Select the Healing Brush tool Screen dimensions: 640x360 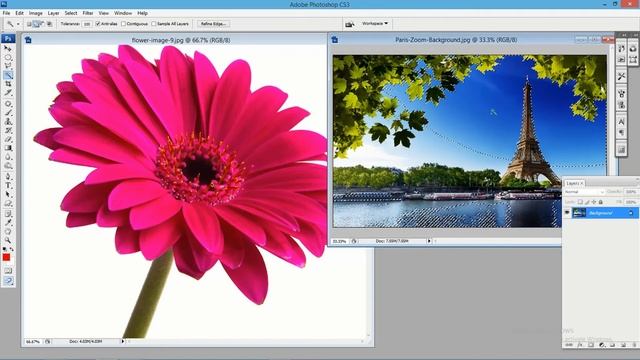coord(8,104)
